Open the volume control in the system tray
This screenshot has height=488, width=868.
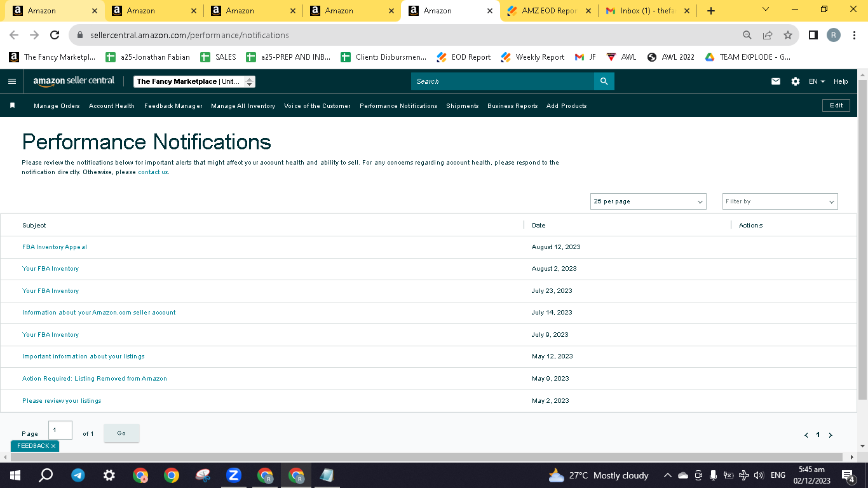point(759,475)
